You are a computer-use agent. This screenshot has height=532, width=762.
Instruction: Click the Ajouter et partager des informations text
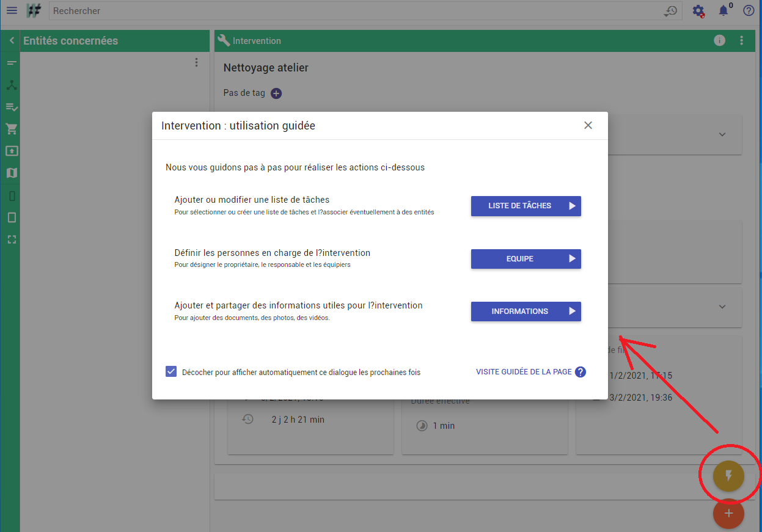click(x=298, y=305)
